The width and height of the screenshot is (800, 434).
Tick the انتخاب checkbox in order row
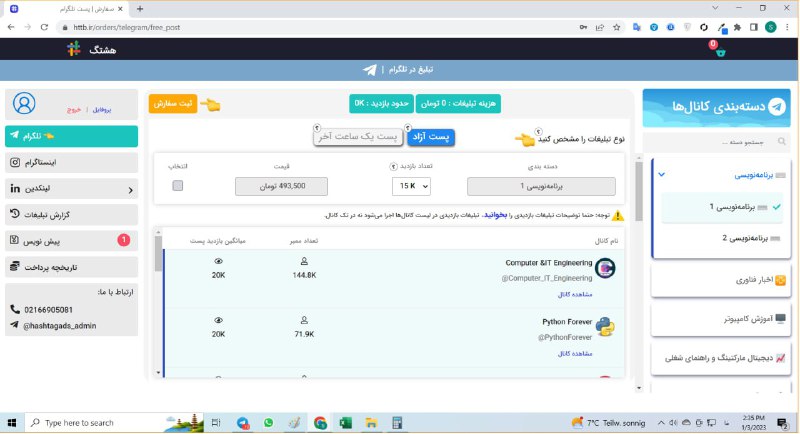pyautogui.click(x=178, y=186)
